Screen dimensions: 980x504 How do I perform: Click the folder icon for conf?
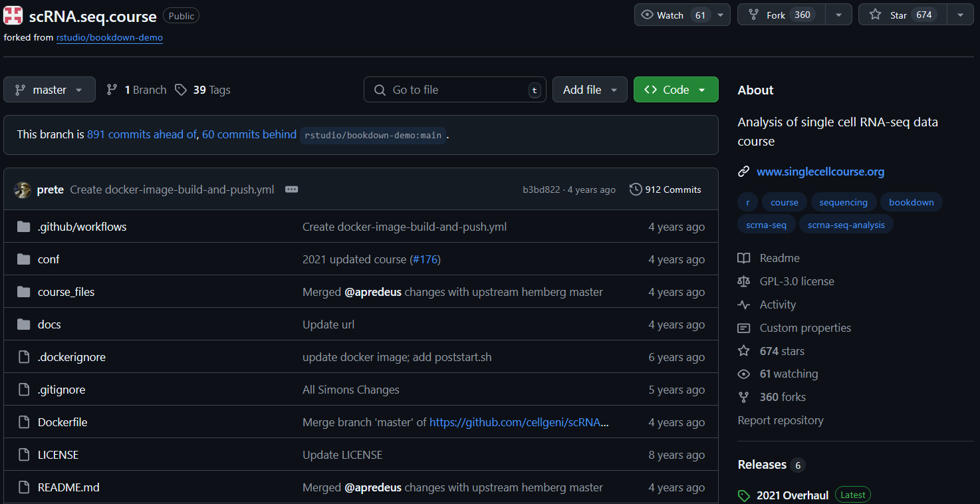(24, 259)
